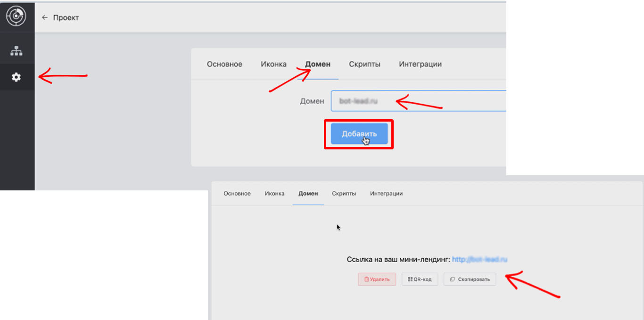
Task: Open the mini-landing link http://bot-lead.ru
Action: 479,259
